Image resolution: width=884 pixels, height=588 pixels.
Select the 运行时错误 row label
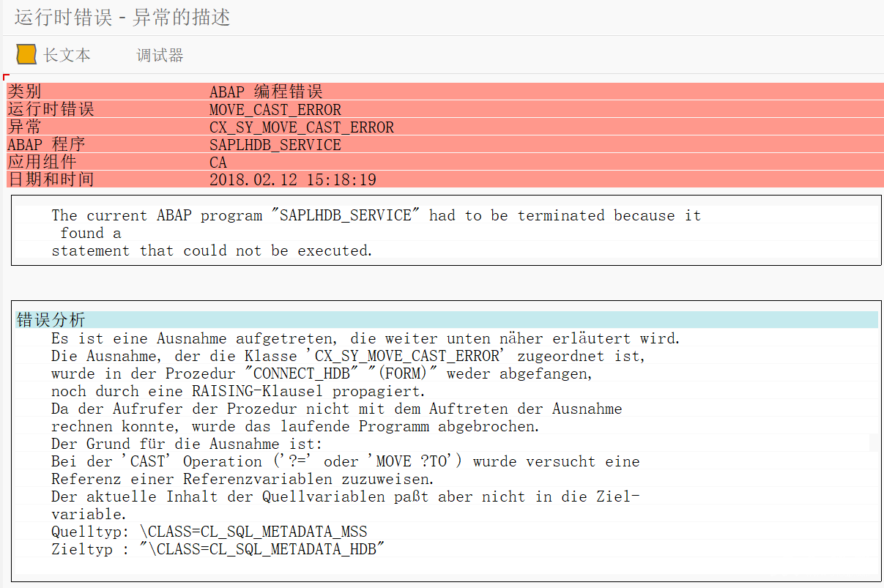[51, 110]
